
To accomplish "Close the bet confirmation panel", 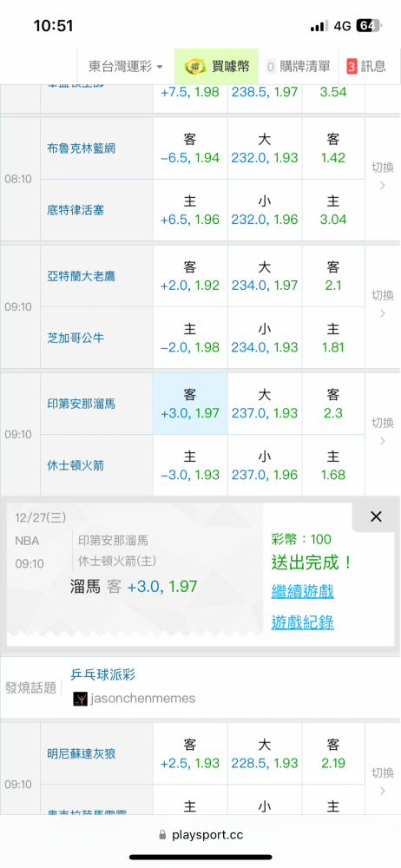I will pos(376,517).
